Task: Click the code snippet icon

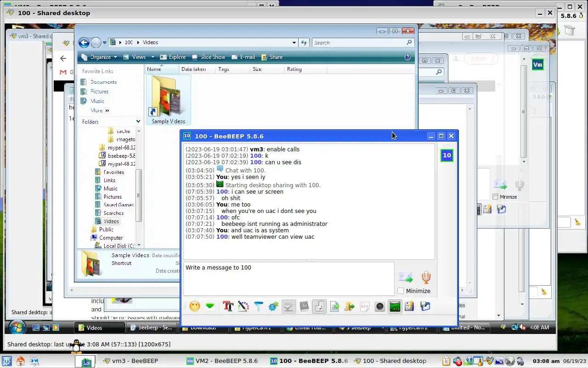Action: tap(365, 306)
